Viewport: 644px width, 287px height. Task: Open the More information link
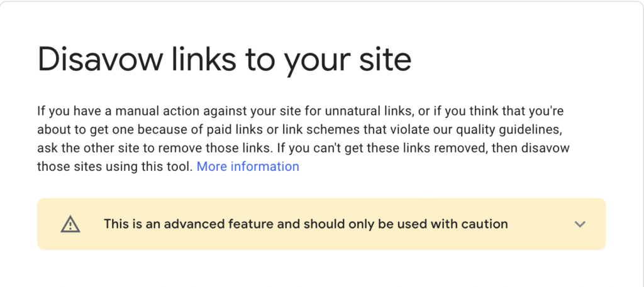[x=248, y=166]
